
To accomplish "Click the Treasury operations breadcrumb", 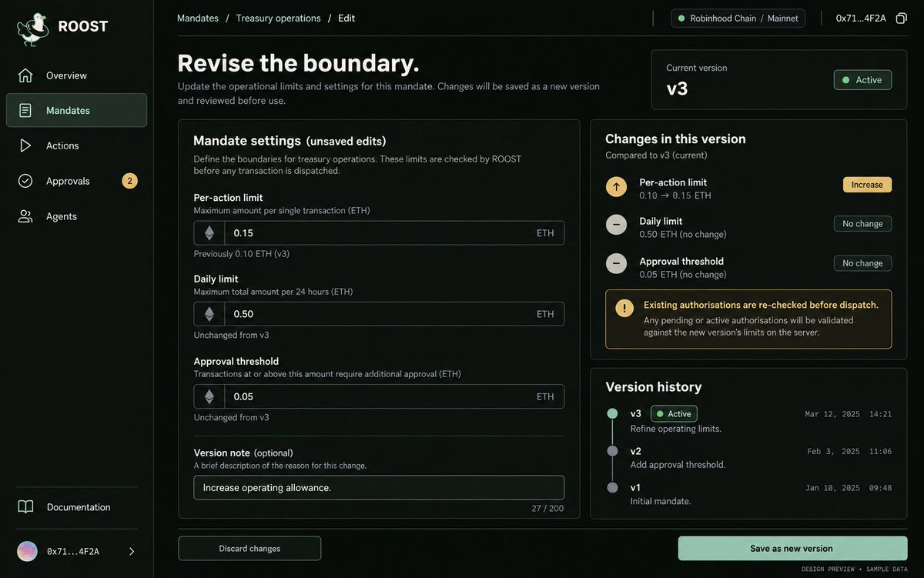I will click(278, 18).
